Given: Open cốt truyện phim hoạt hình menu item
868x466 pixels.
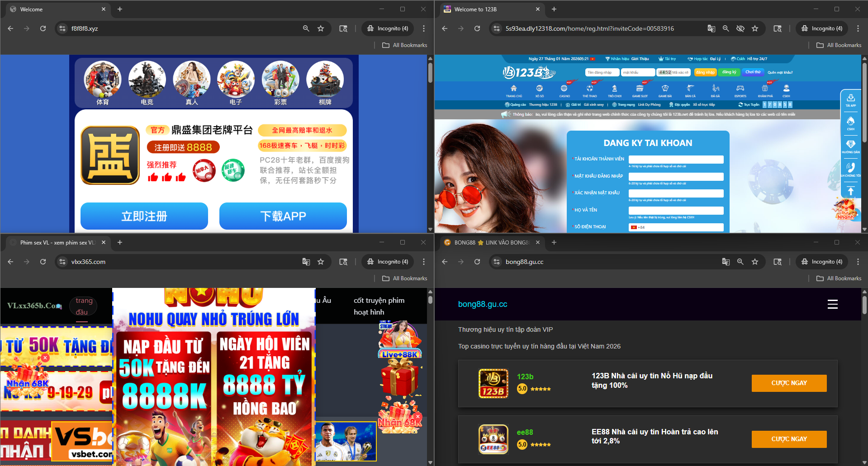Looking at the screenshot, I should 379,306.
